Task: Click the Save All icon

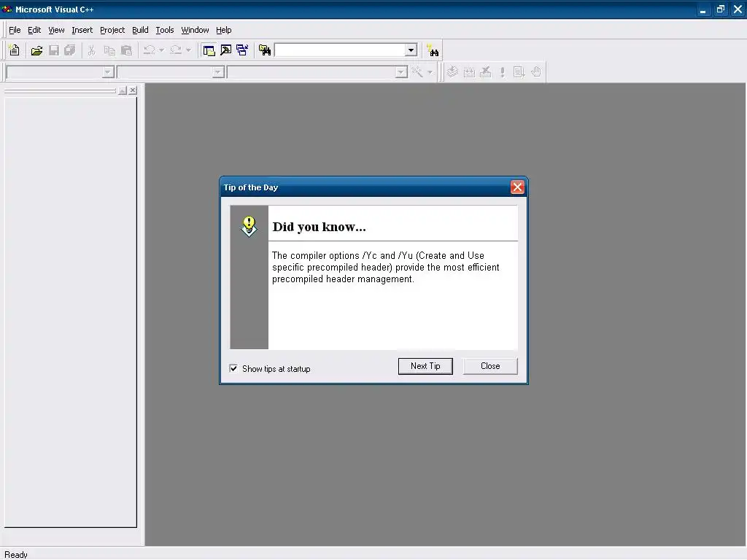Action: pyautogui.click(x=69, y=50)
